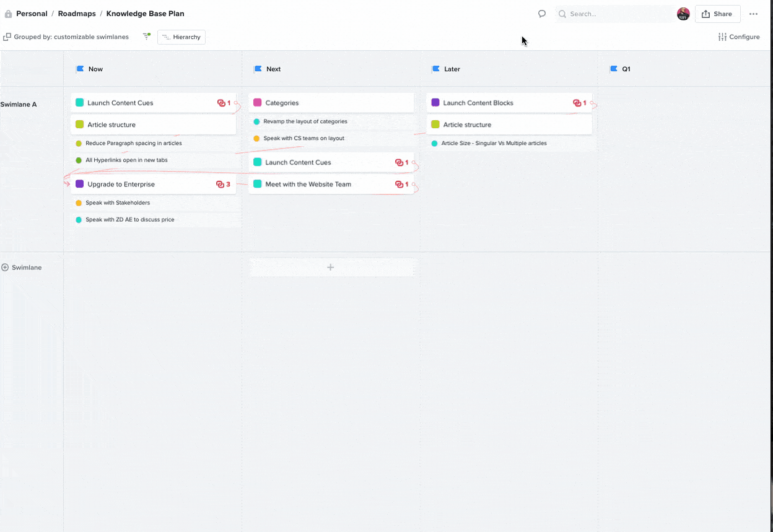
Task: Click the search magnifier icon
Action: [x=562, y=14]
